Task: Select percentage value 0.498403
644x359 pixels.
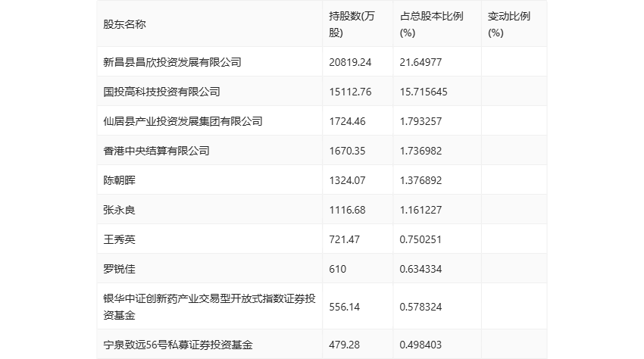Action: [420, 345]
